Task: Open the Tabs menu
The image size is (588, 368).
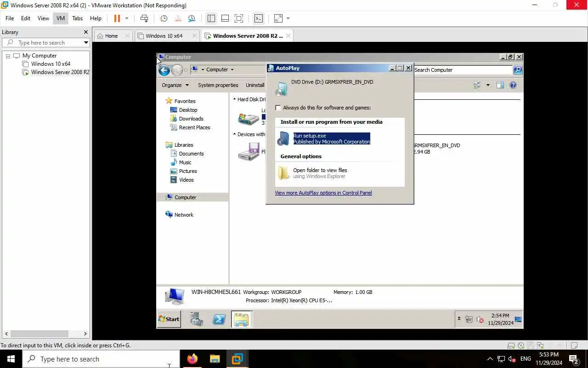Action: coord(78,18)
